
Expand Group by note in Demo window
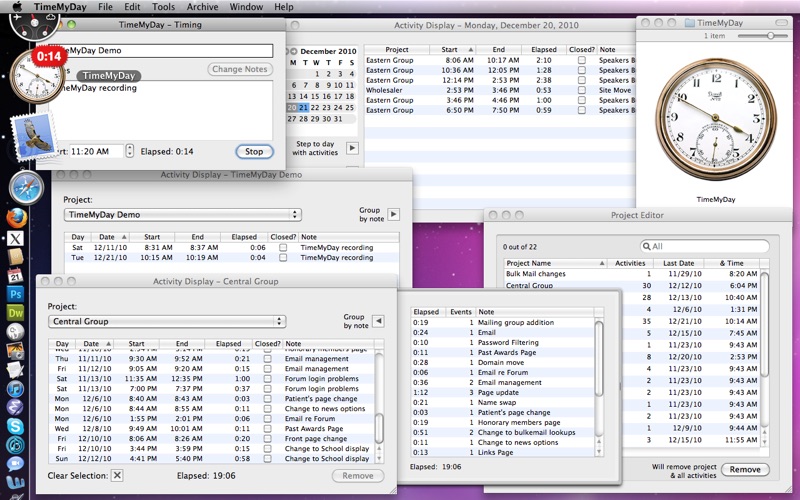[x=393, y=214]
